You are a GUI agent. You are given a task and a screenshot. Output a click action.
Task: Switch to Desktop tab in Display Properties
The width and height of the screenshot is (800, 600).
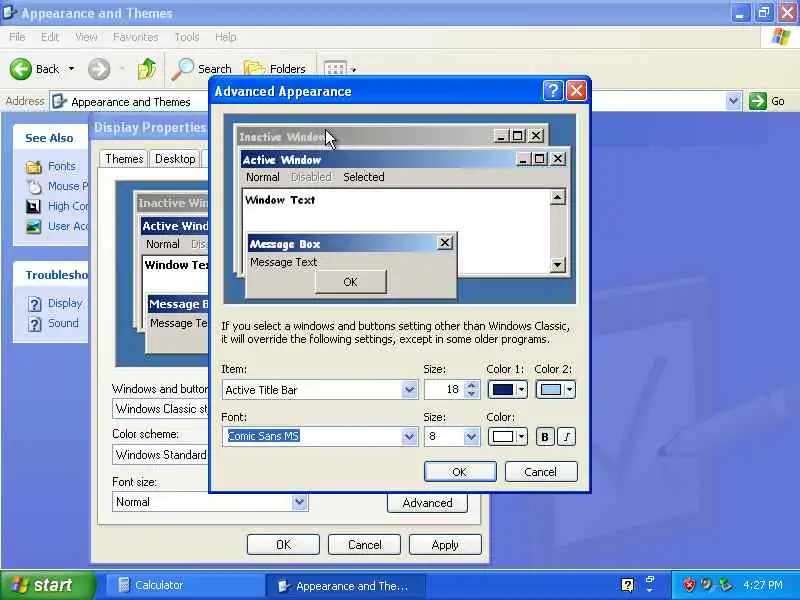coord(175,159)
